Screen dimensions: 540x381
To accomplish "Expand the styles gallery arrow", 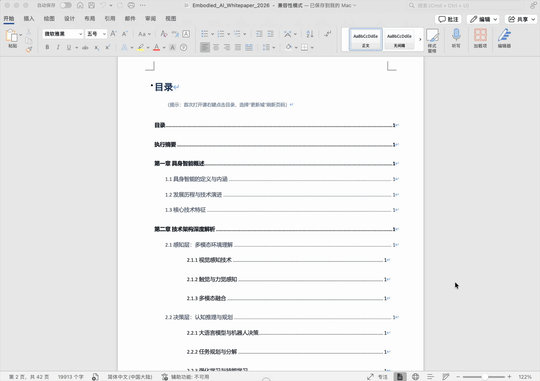I will point(420,40).
